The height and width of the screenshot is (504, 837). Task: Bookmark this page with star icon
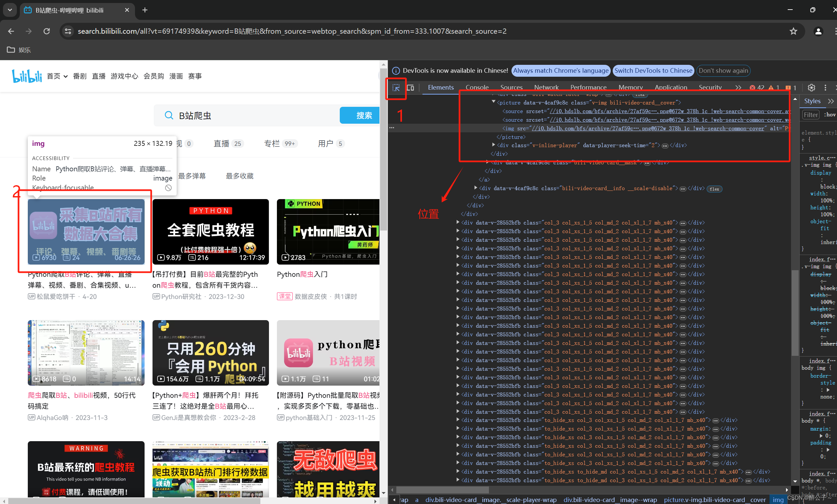(793, 31)
